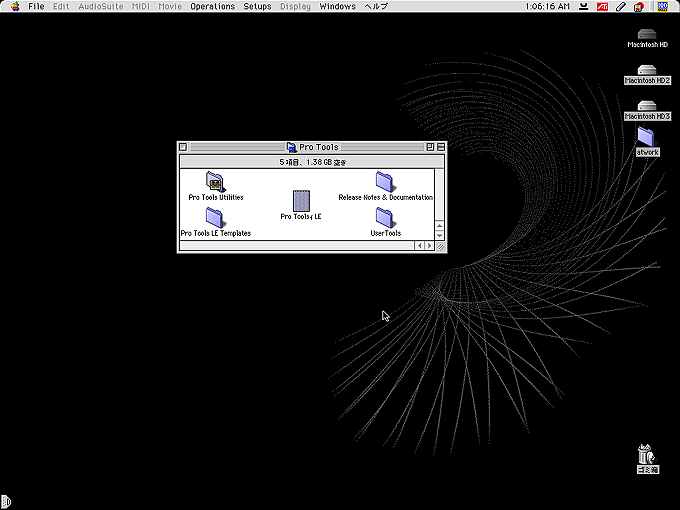680x510 pixels.
Task: Click the Trash can icon
Action: (x=647, y=454)
